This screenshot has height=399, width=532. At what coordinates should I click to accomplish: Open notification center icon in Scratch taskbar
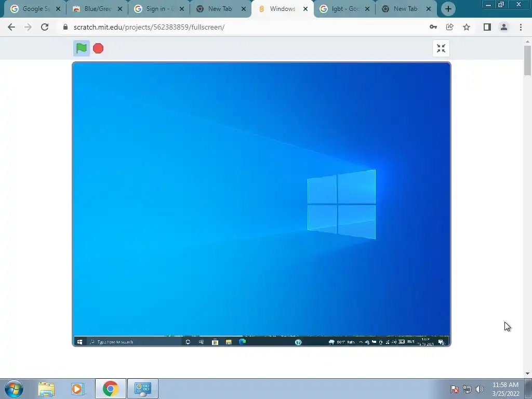click(442, 342)
